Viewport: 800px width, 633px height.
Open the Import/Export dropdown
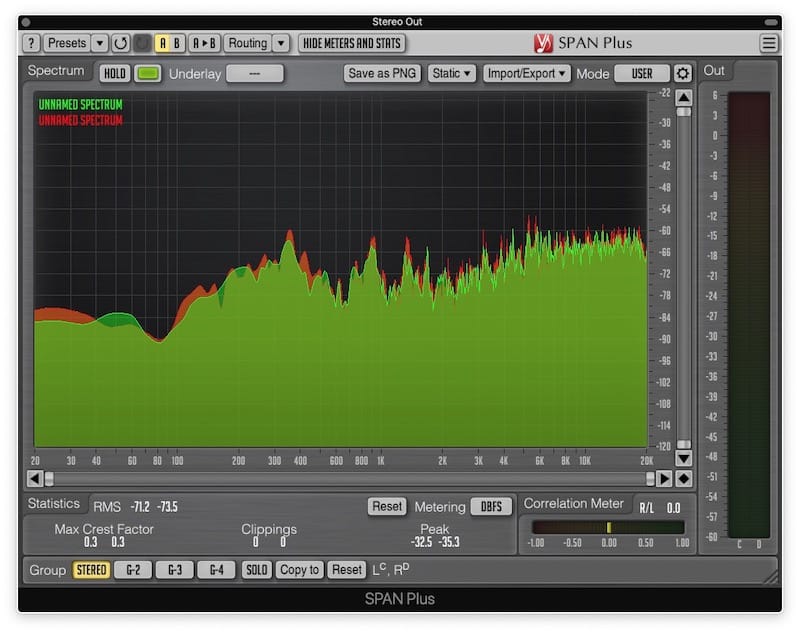coord(527,73)
